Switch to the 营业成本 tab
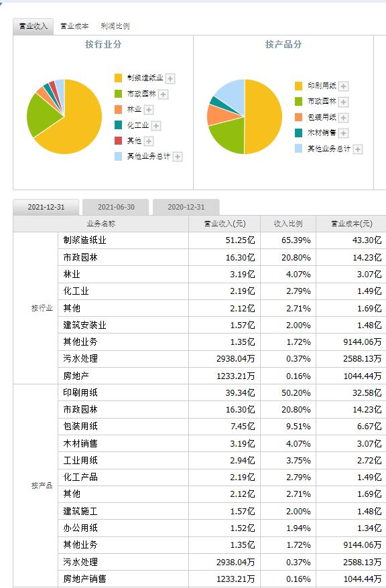Screen dimensions: 386x588 [x=74, y=26]
